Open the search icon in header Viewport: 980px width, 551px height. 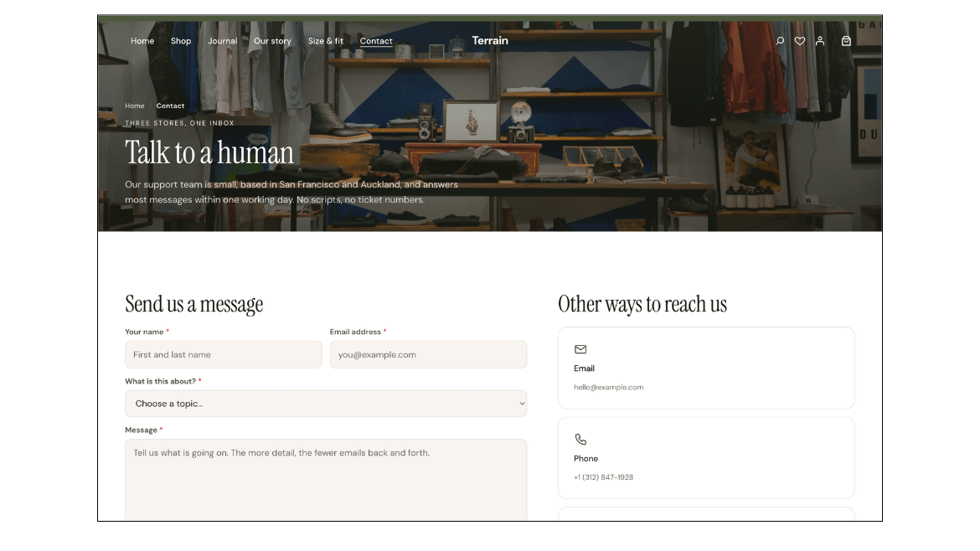pyautogui.click(x=780, y=41)
